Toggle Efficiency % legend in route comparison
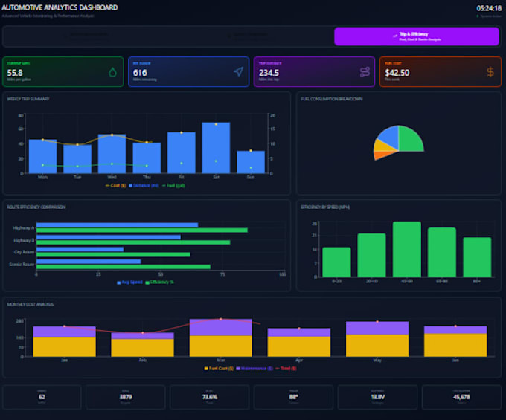Image resolution: width=506 pixels, height=420 pixels. pyautogui.click(x=159, y=282)
